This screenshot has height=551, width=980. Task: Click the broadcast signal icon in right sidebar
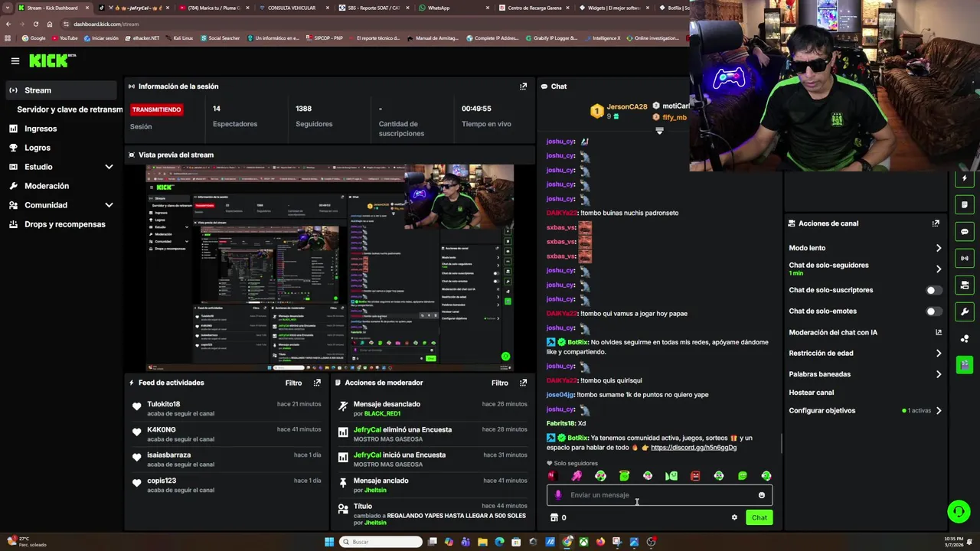965,259
